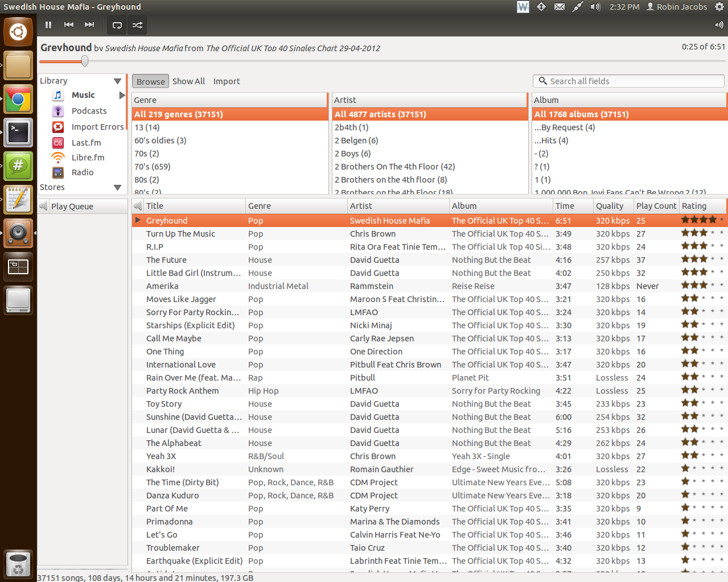Move the song position slider handle
Screen dimensions: 728x582
coord(85,61)
